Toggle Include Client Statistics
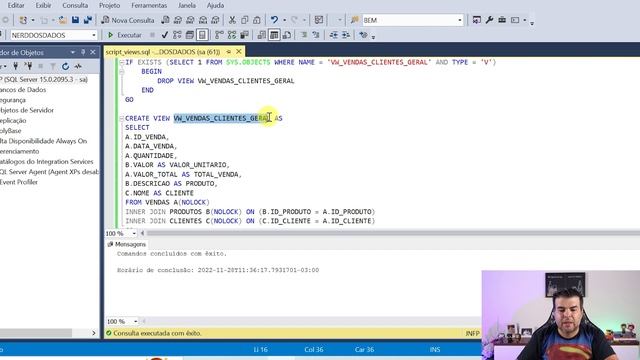 click(244, 35)
